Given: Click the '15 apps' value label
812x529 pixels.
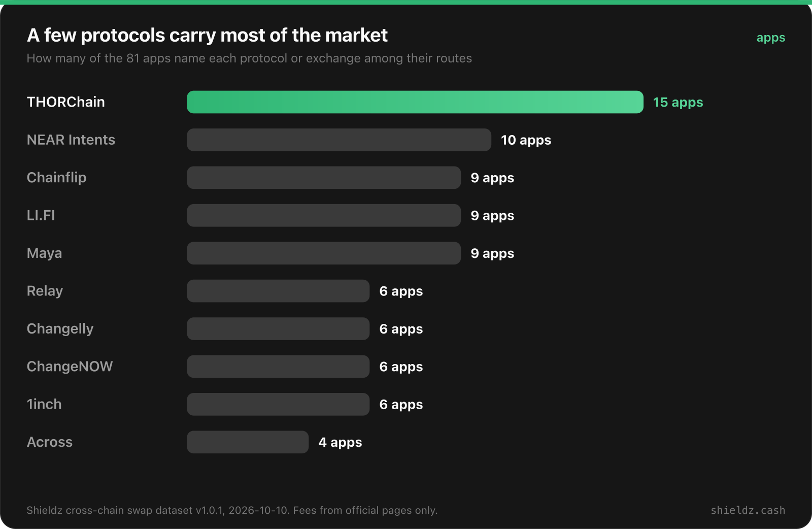Looking at the screenshot, I should 678,103.
